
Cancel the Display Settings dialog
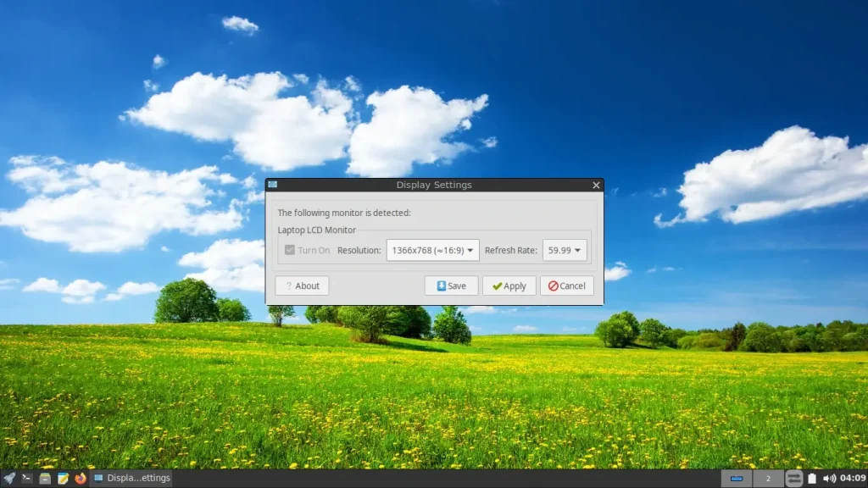[567, 286]
